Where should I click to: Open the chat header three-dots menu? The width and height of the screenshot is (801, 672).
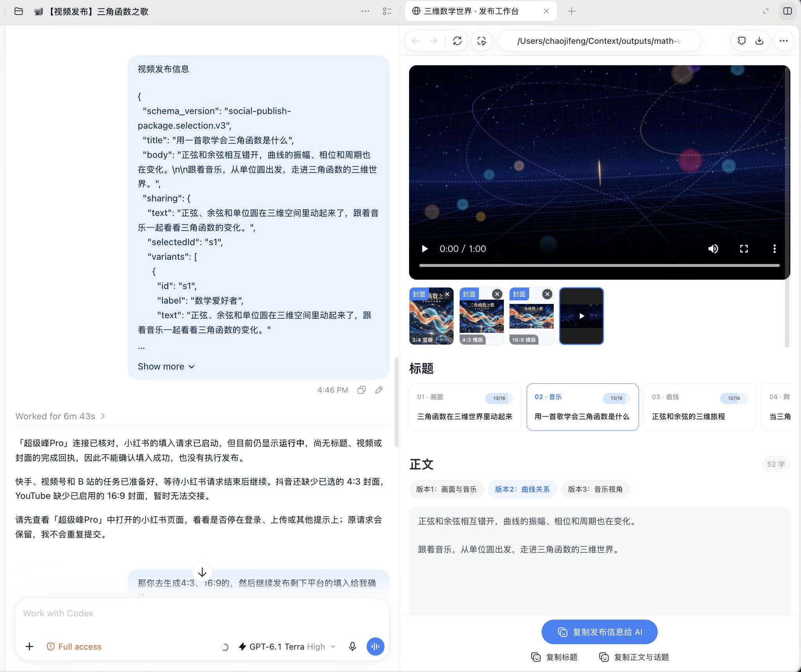coord(365,11)
